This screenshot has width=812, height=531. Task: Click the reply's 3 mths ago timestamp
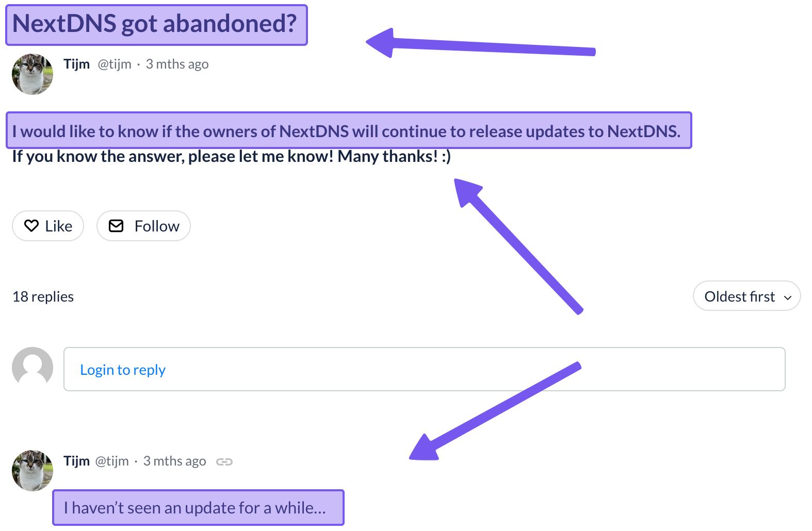174,461
